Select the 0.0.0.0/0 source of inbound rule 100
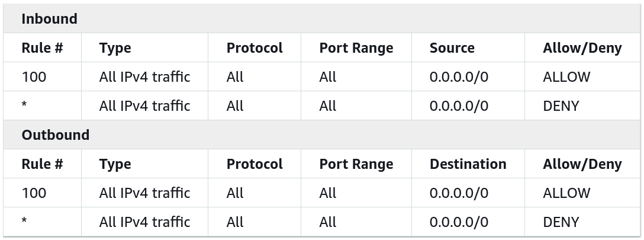The height and width of the screenshot is (240, 644). 459,77
